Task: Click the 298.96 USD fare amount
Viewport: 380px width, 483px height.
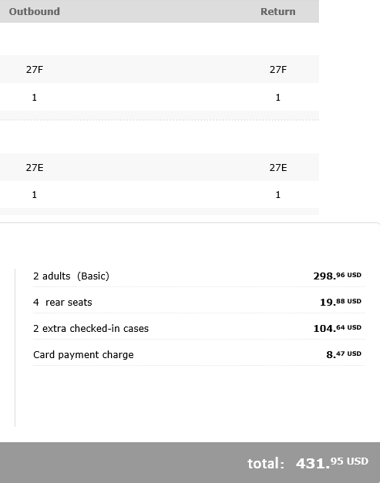Action: [x=337, y=276]
